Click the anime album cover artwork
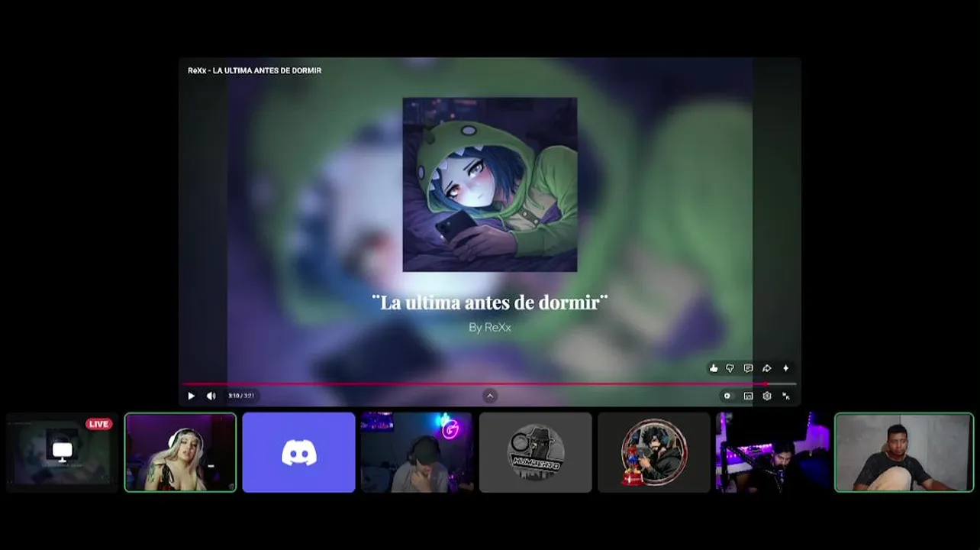The image size is (980, 550). tap(490, 184)
